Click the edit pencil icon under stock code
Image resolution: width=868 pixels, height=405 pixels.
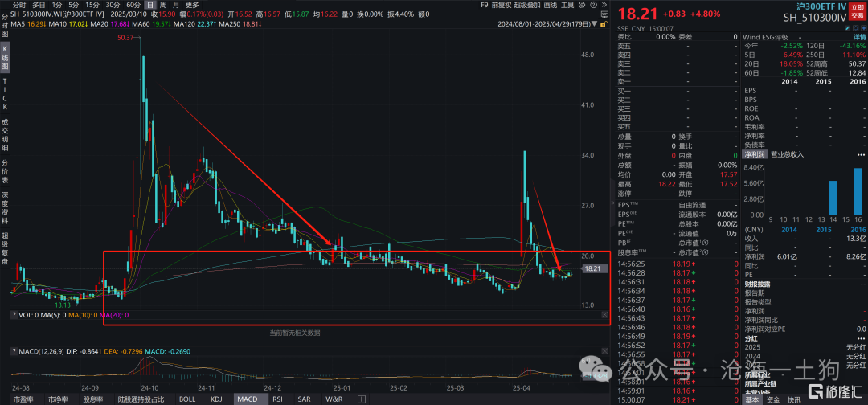[x=848, y=28]
